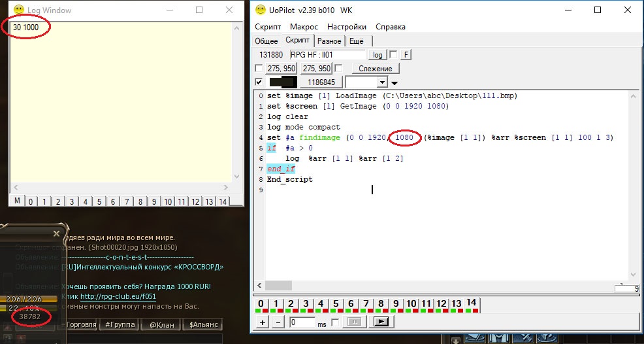Switch to the Разное tab

pyautogui.click(x=329, y=41)
